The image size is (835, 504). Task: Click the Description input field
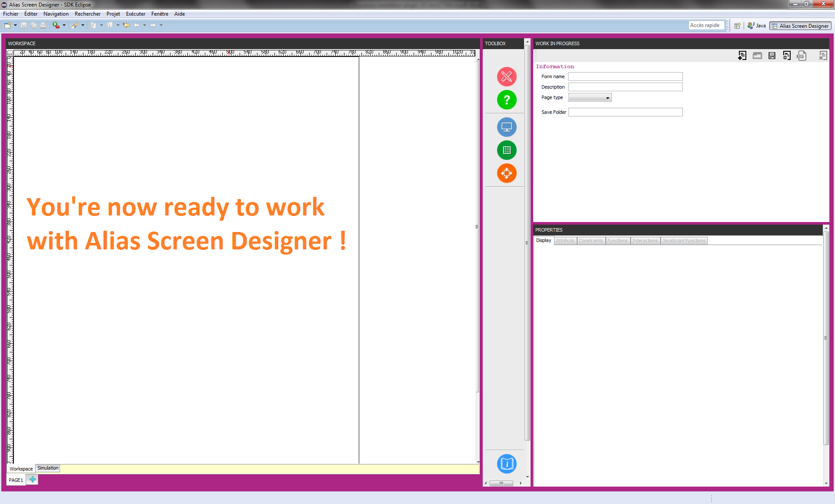(x=625, y=87)
